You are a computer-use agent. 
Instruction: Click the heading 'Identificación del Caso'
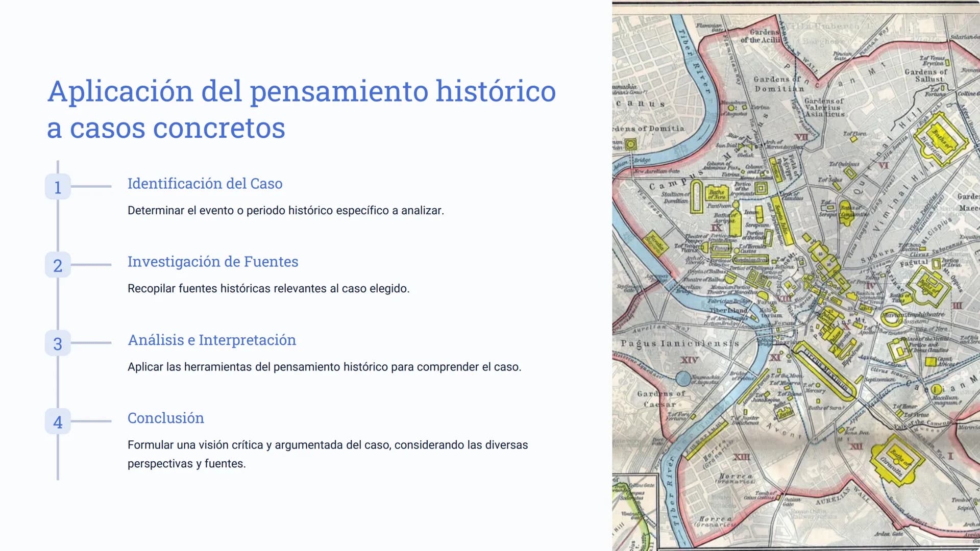tap(205, 184)
